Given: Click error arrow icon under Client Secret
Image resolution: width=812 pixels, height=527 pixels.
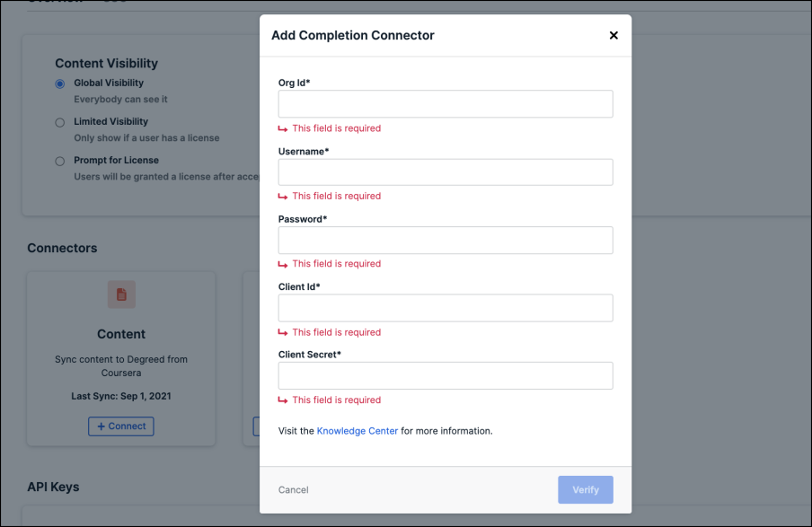Looking at the screenshot, I should point(283,400).
